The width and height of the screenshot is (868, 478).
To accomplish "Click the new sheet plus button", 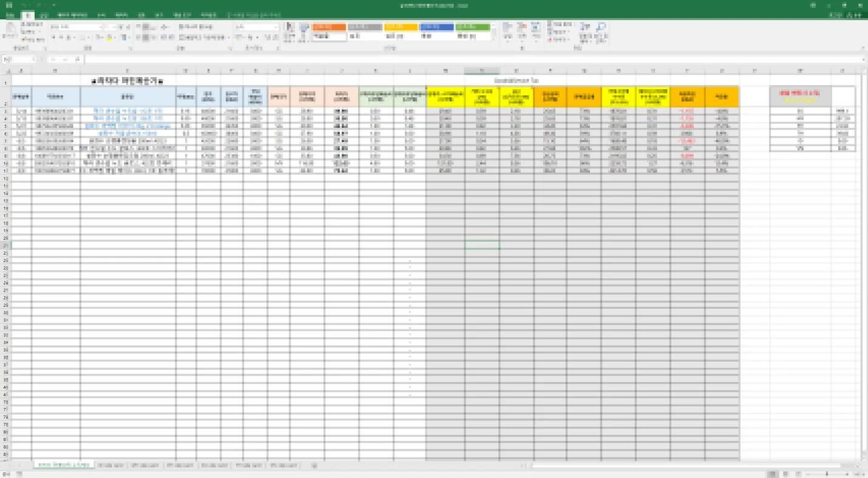I will click(x=314, y=465).
